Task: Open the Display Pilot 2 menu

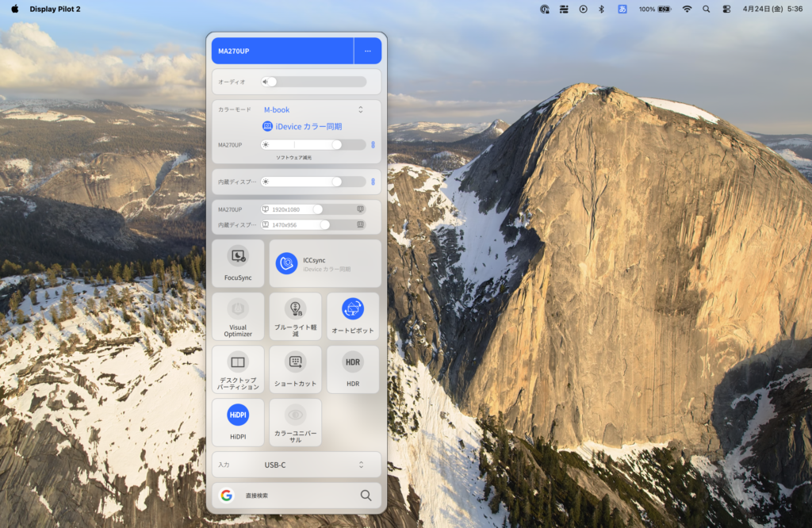Action: (55, 9)
